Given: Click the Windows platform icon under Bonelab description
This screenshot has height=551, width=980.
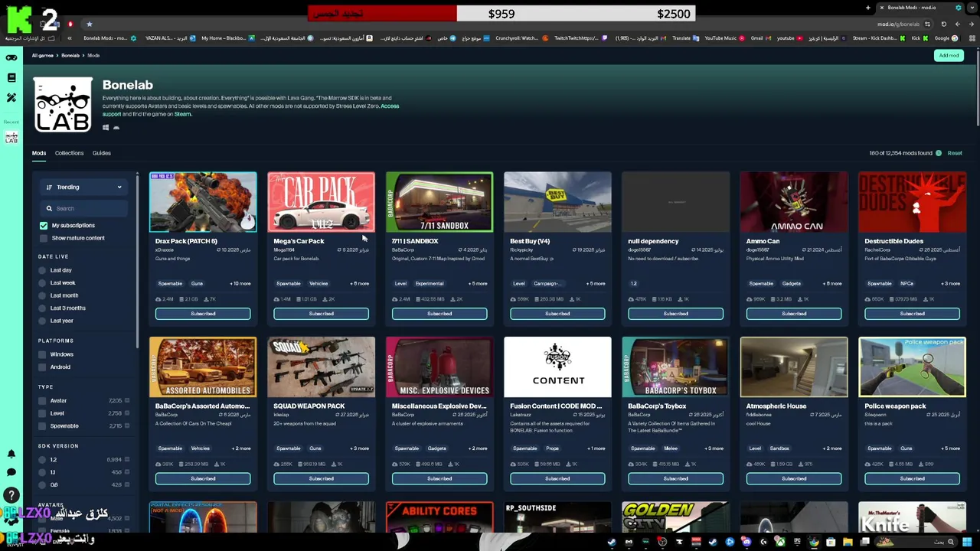Looking at the screenshot, I should tap(106, 128).
